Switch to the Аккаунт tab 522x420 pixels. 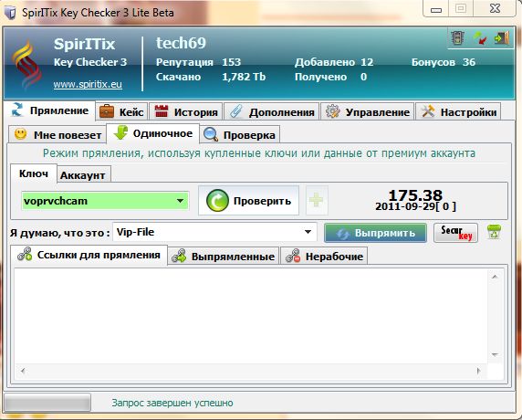coord(83,175)
